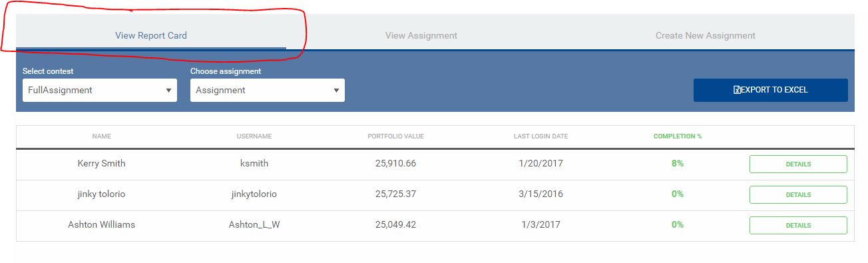Click Ashton Williams's 0% completion value

[x=678, y=225]
